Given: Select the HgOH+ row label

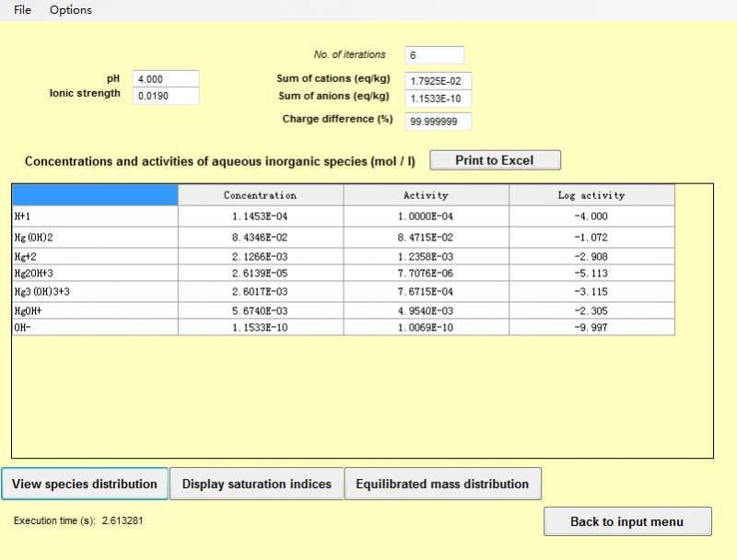Looking at the screenshot, I should click(x=95, y=310).
